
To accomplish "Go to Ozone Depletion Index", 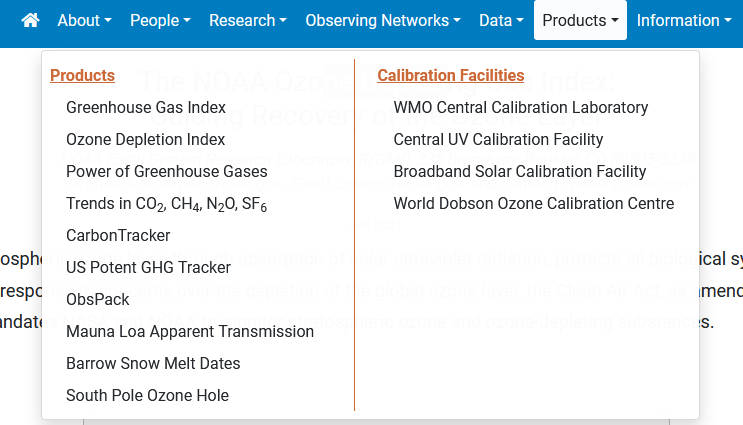I will tap(146, 139).
